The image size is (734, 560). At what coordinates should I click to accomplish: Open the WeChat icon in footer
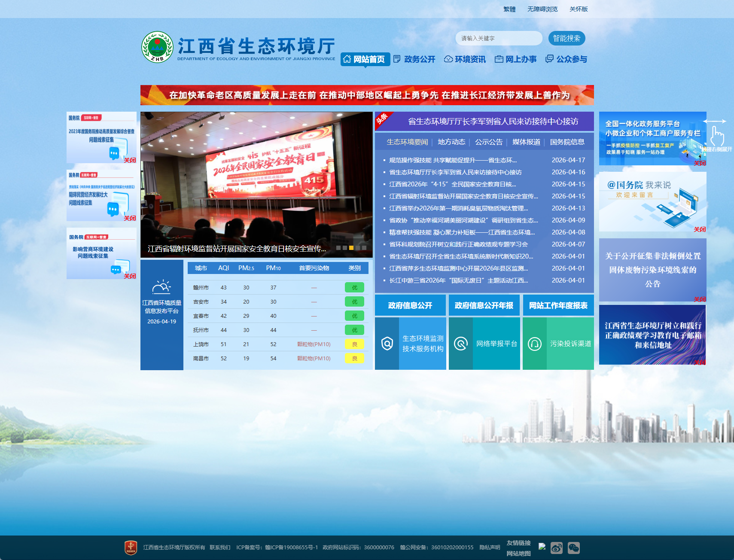(x=574, y=548)
